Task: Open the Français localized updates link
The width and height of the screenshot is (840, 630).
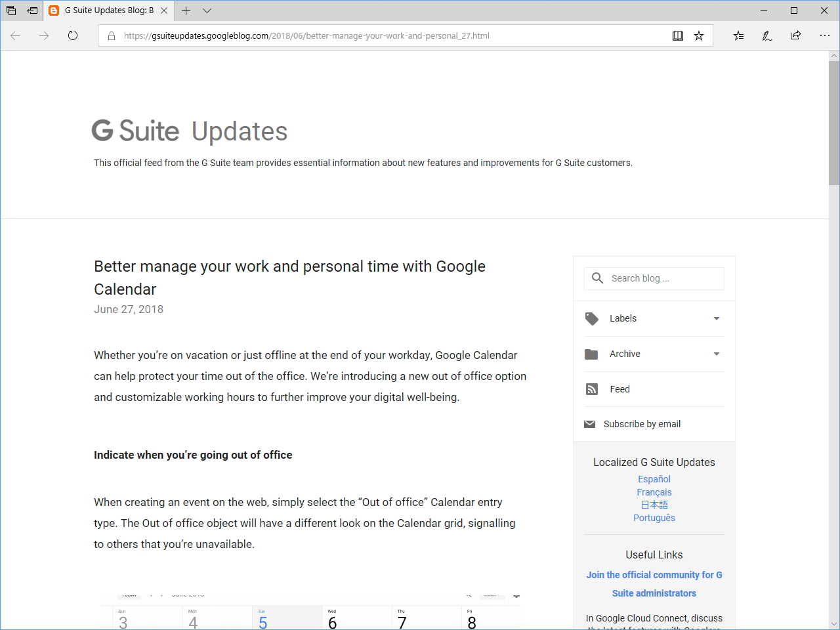Action: [654, 492]
